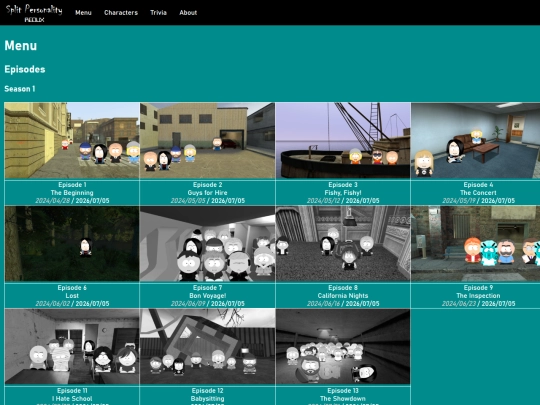Open Episode 4 The Concert thumbnail
This screenshot has width=540, height=405.
coord(476,140)
